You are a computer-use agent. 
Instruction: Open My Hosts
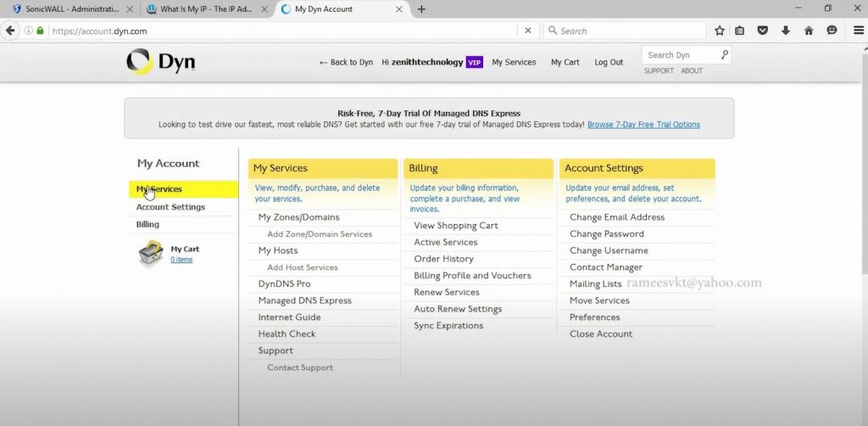278,250
